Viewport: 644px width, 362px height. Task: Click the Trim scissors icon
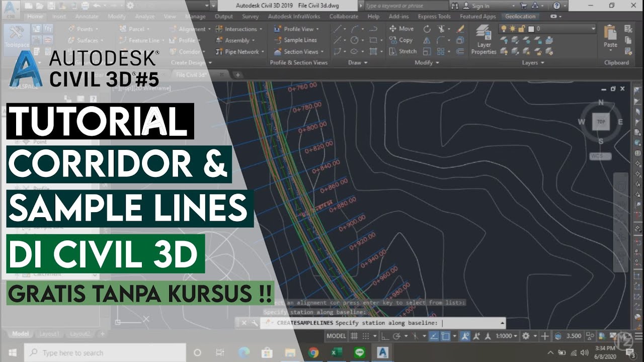[x=442, y=29]
